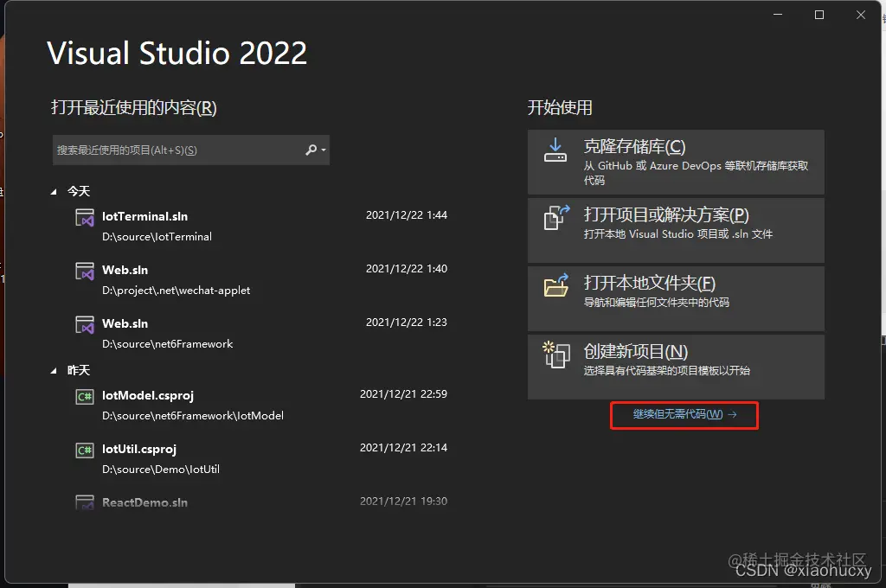Viewport: 886px width, 588px height.
Task: Click the 打开最近使用的内容(R) heading
Action: pos(134,107)
